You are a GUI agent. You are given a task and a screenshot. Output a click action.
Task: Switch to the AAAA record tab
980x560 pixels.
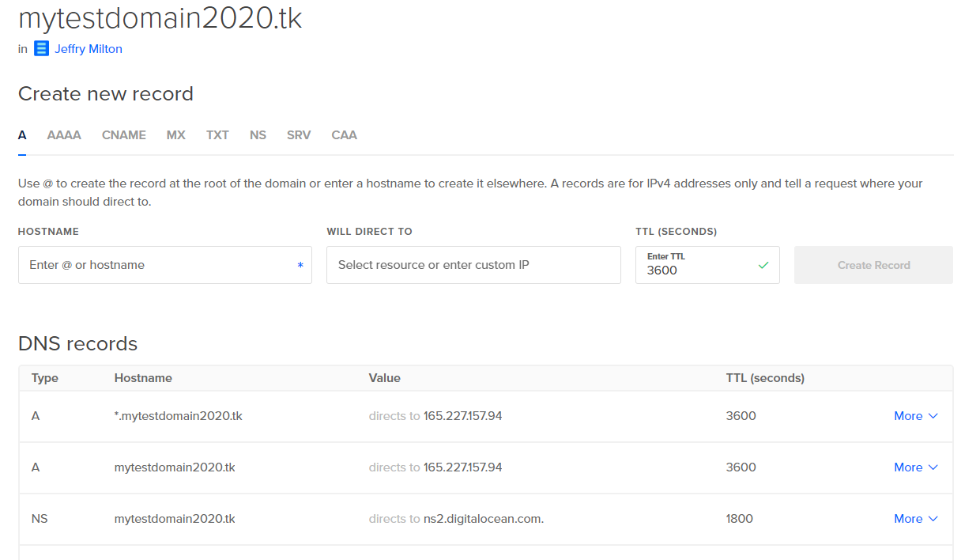[x=63, y=134]
